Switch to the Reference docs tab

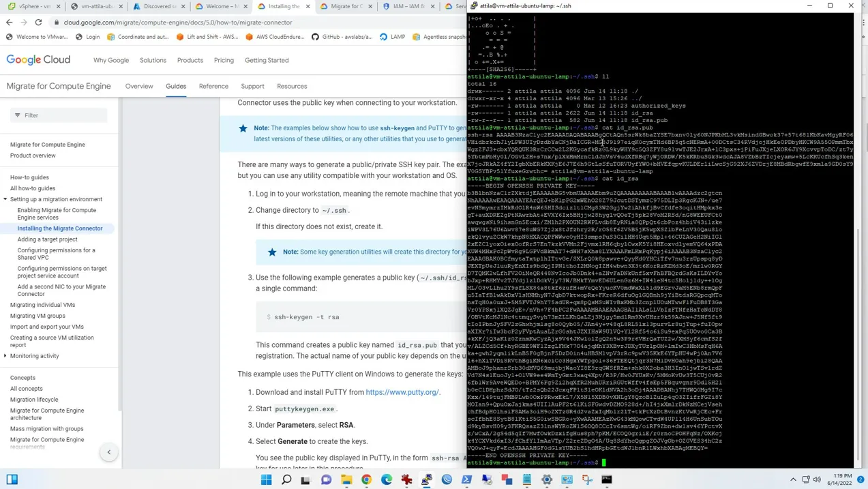[213, 87]
